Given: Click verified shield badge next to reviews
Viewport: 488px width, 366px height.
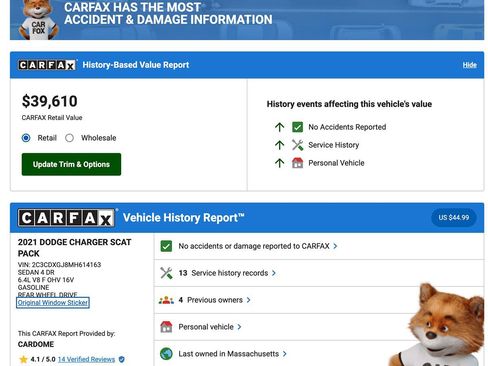Looking at the screenshot, I should 122,359.
